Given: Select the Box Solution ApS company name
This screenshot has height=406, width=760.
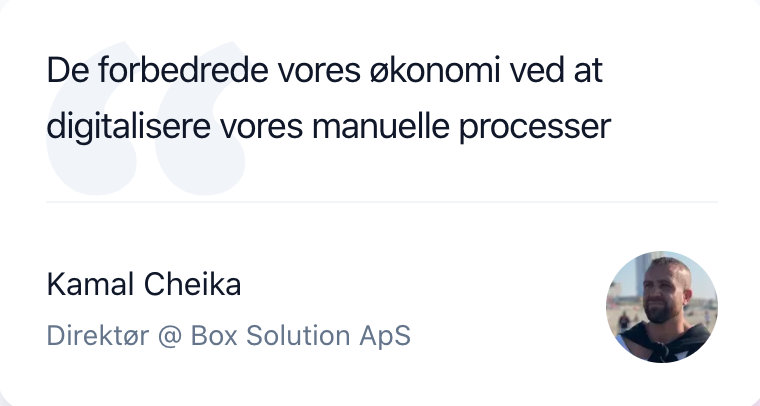Looking at the screenshot, I should [x=300, y=335].
